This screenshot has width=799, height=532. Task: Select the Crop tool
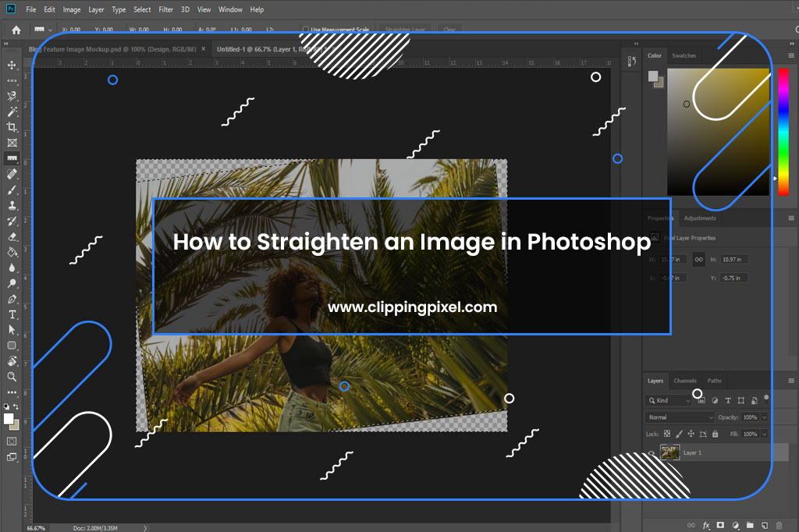coord(11,127)
